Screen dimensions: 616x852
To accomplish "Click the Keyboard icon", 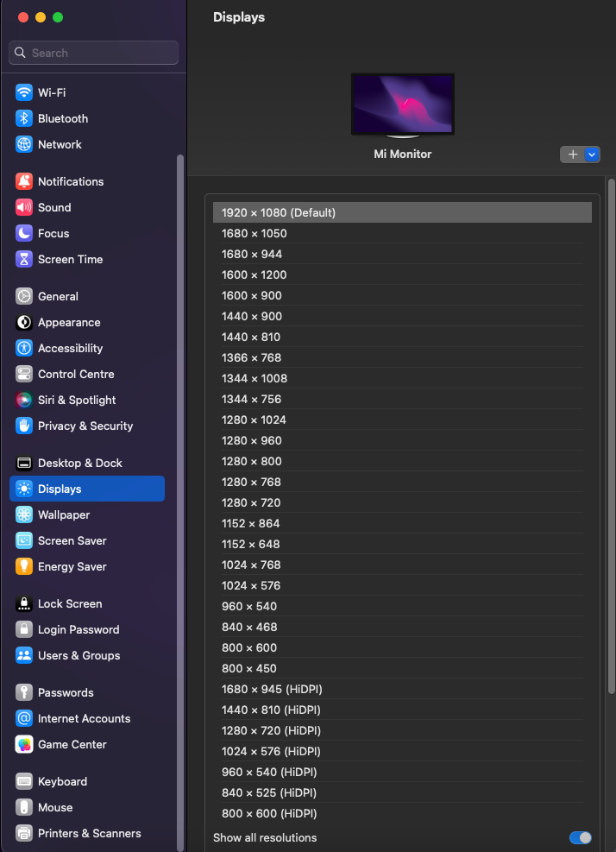I will (x=24, y=781).
